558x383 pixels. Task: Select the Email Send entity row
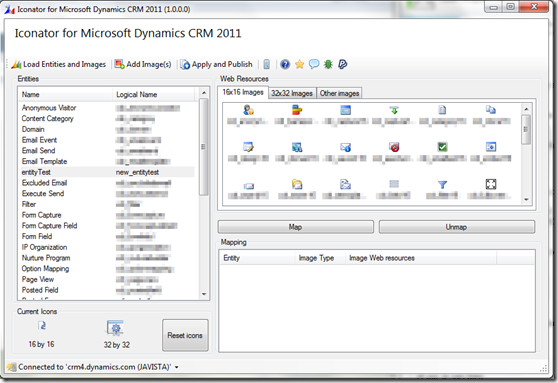107,151
